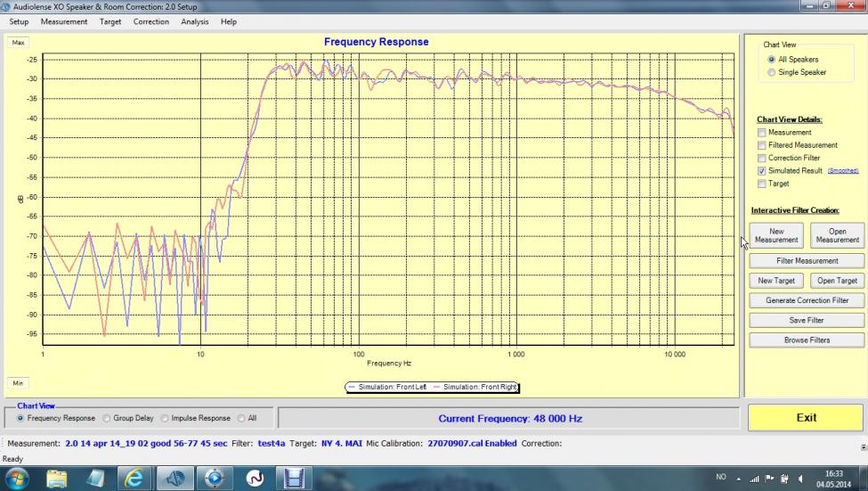
Task: Click the film clip taskbar icon
Action: [295, 479]
